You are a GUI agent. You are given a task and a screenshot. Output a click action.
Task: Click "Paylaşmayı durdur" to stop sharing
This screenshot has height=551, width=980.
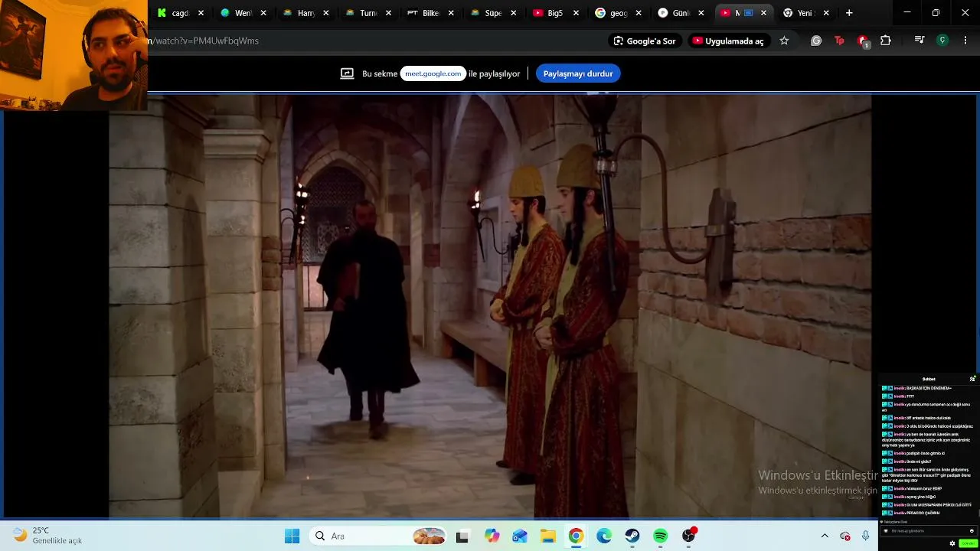click(578, 73)
